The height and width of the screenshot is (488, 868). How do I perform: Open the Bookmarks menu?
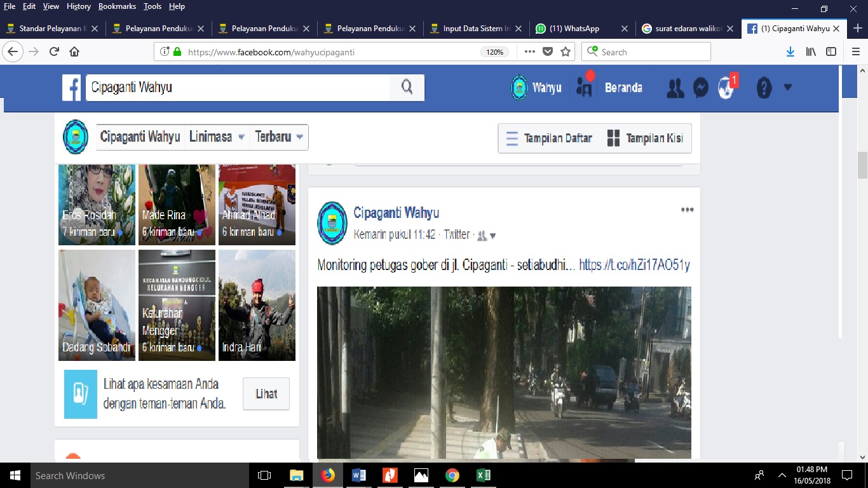tap(117, 6)
